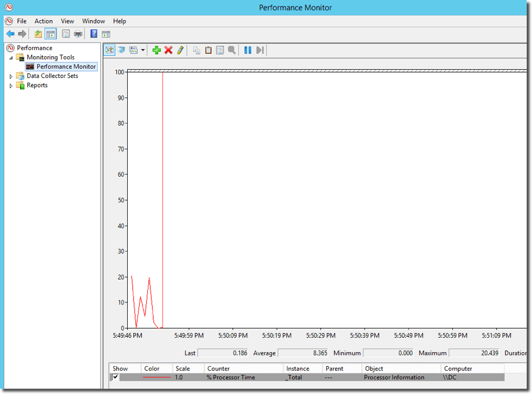Select Performance Monitor in the tree

[x=66, y=66]
